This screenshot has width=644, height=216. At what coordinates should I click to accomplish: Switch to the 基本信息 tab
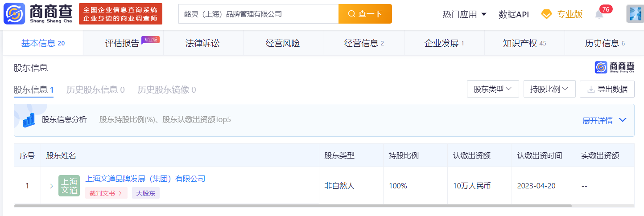pyautogui.click(x=43, y=43)
